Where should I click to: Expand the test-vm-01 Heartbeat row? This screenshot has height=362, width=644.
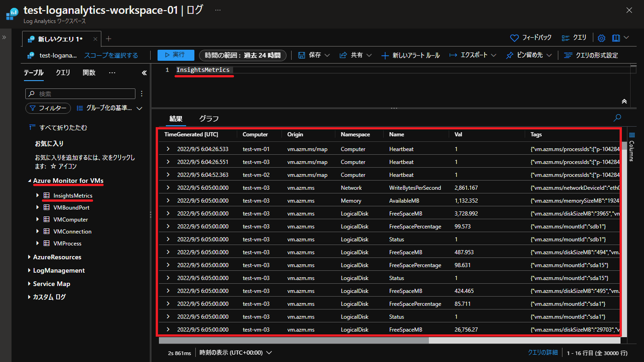coord(168,149)
